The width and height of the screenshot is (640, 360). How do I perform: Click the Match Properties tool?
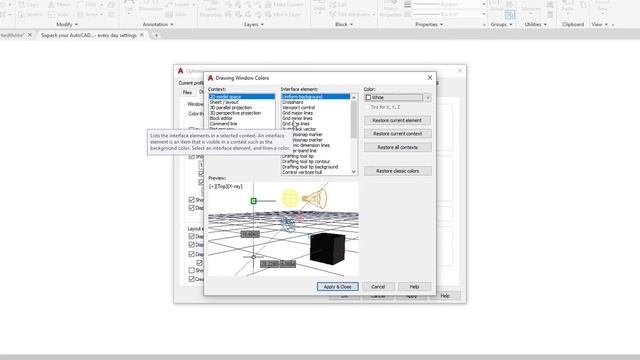tap(391, 9)
